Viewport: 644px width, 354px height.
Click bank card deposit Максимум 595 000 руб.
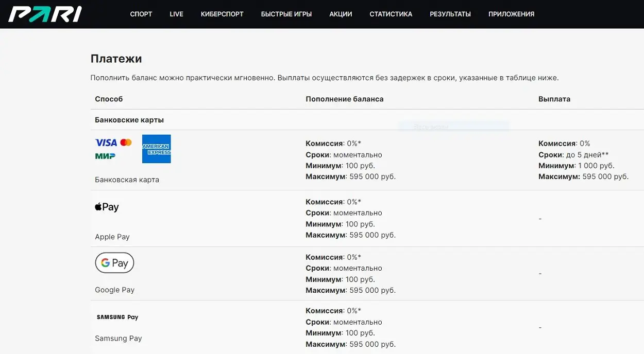[350, 176]
